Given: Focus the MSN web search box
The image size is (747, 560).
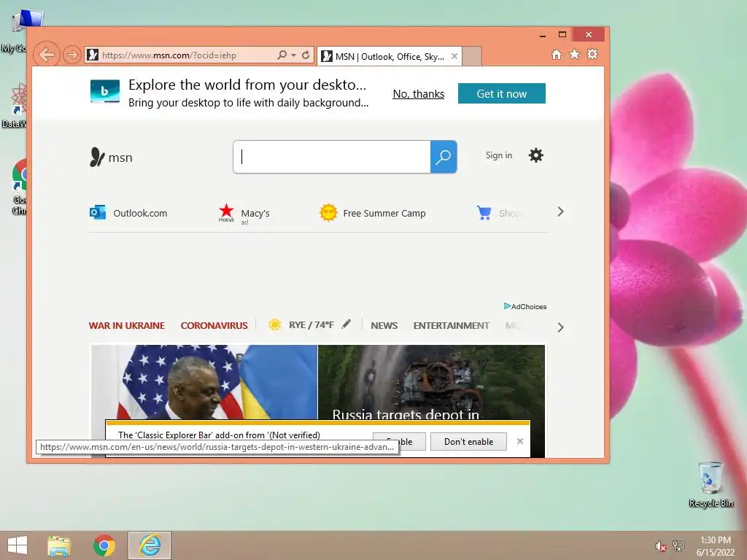Looking at the screenshot, I should pos(332,157).
